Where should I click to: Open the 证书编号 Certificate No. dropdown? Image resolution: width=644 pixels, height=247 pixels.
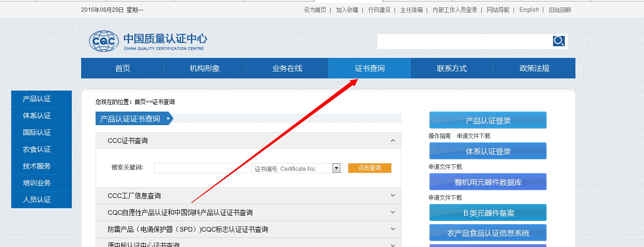[336, 169]
